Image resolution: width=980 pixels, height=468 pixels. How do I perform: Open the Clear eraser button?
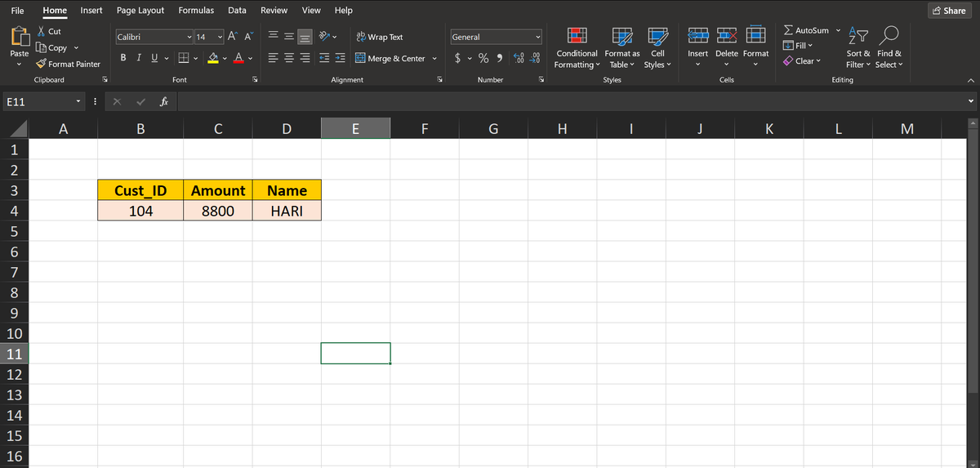tap(801, 61)
